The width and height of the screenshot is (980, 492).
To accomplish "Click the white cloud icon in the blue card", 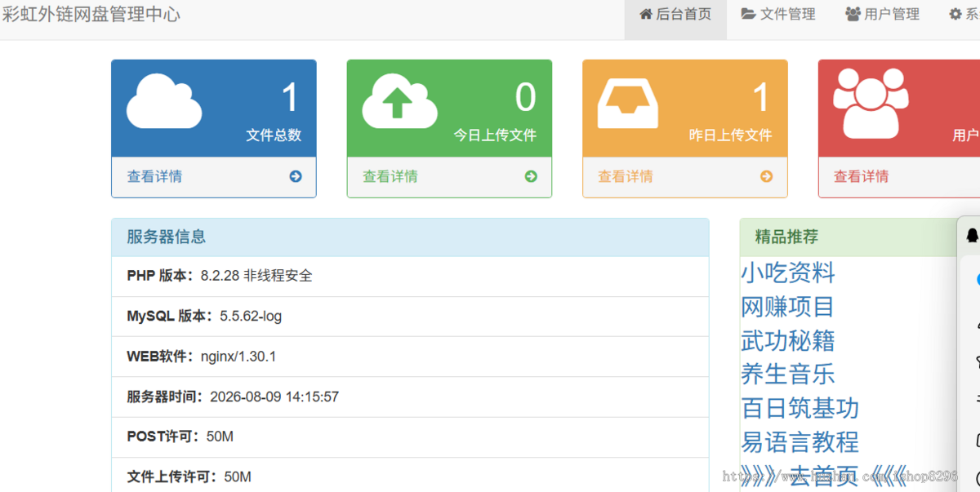I will tap(164, 101).
